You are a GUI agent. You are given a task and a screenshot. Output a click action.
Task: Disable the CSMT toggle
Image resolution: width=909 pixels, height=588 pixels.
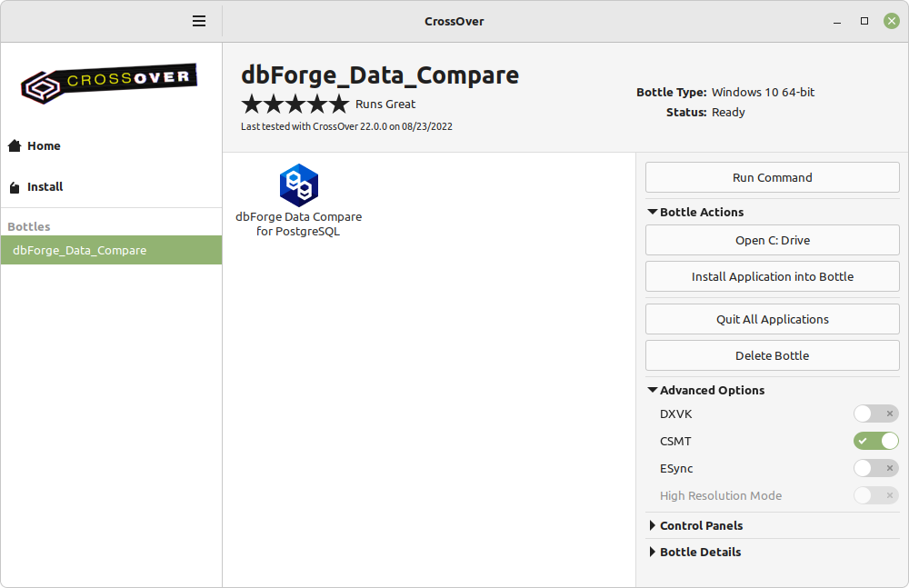pos(875,442)
